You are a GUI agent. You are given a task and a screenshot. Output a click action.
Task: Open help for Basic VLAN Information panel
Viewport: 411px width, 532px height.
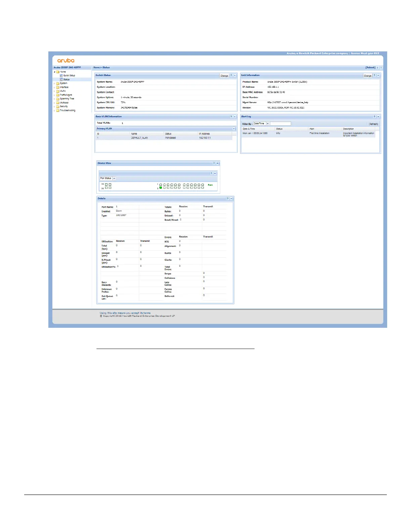click(231, 117)
